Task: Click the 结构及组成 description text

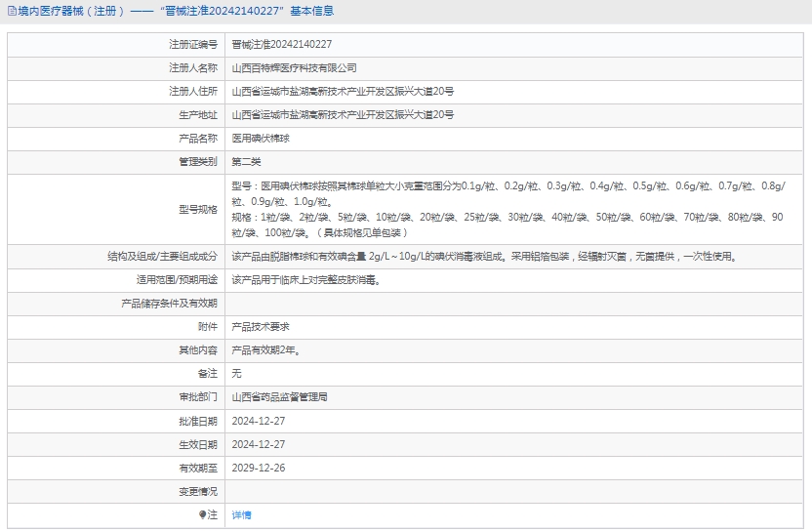Action: pos(483,257)
